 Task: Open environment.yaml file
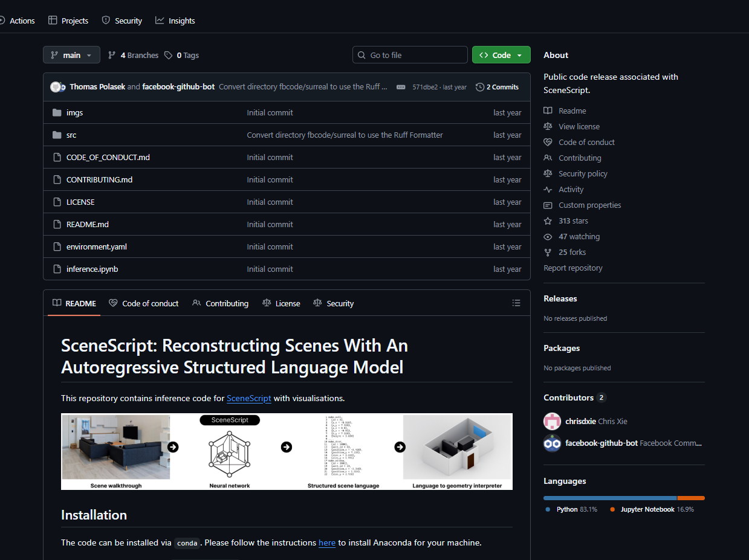pos(97,246)
